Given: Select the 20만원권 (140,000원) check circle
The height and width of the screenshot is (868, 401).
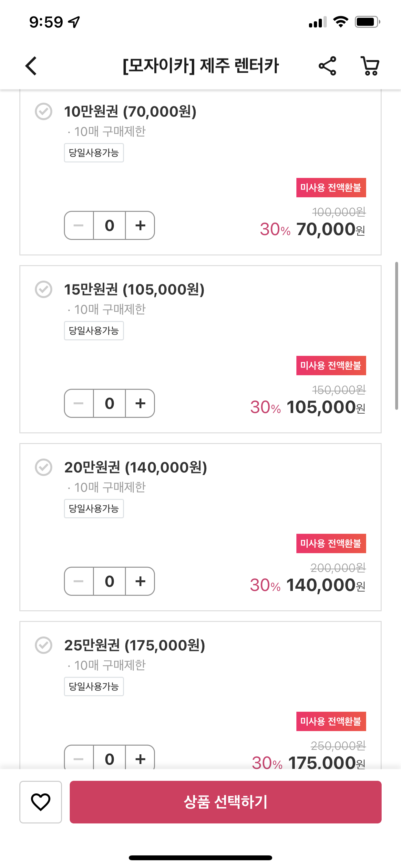Looking at the screenshot, I should (x=44, y=467).
